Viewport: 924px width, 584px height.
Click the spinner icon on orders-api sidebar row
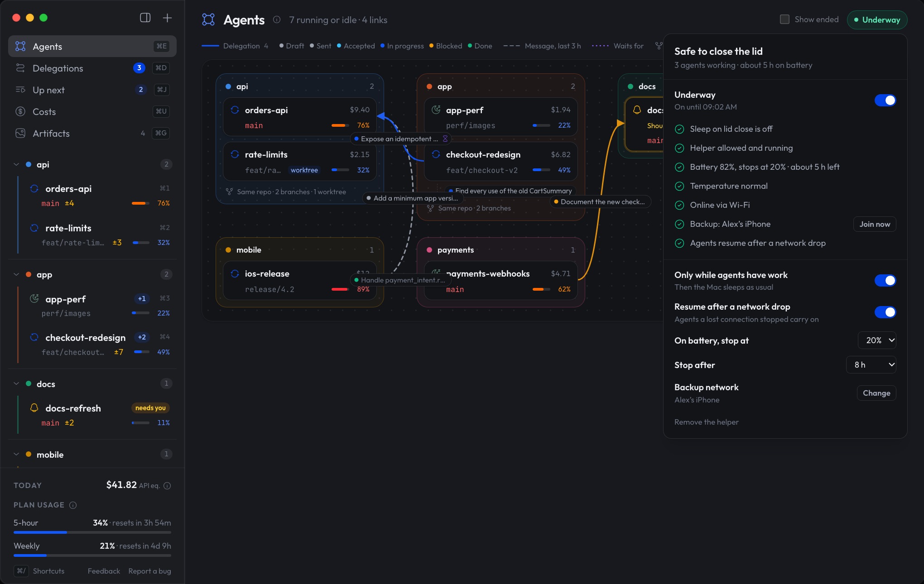34,188
